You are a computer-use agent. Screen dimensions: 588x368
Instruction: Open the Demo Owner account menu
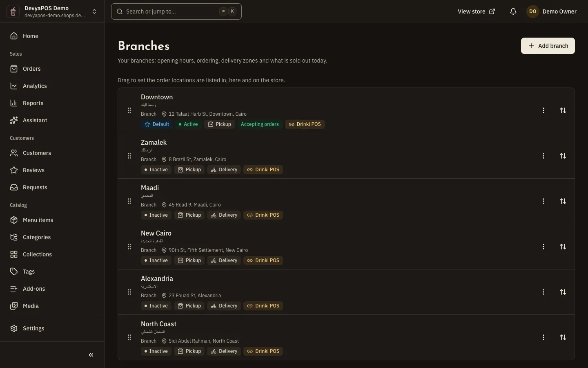coord(552,11)
